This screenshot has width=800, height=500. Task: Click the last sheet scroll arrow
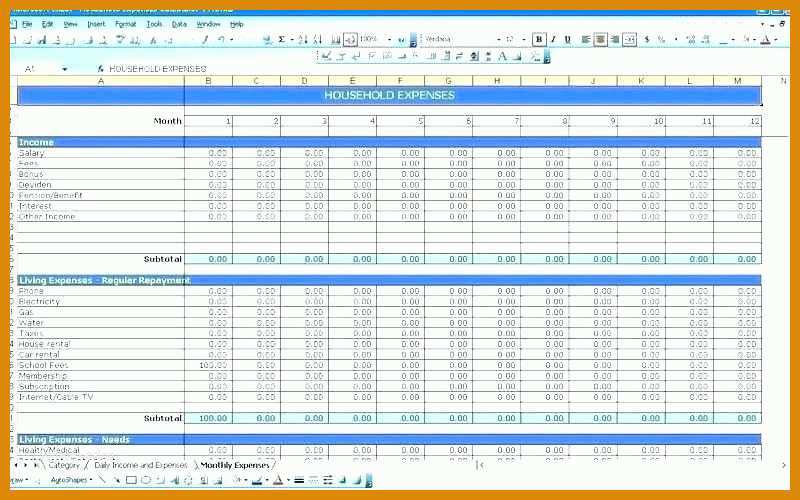pos(36,465)
